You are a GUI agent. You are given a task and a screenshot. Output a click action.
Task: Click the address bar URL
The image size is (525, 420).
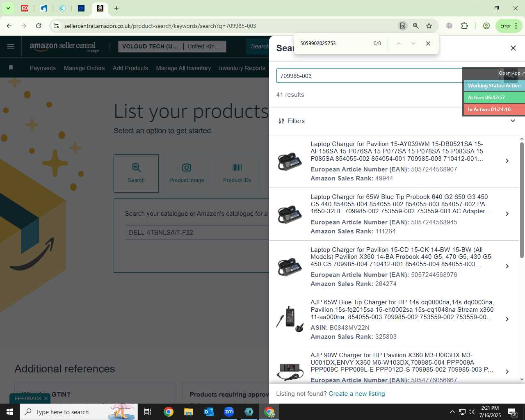(160, 26)
